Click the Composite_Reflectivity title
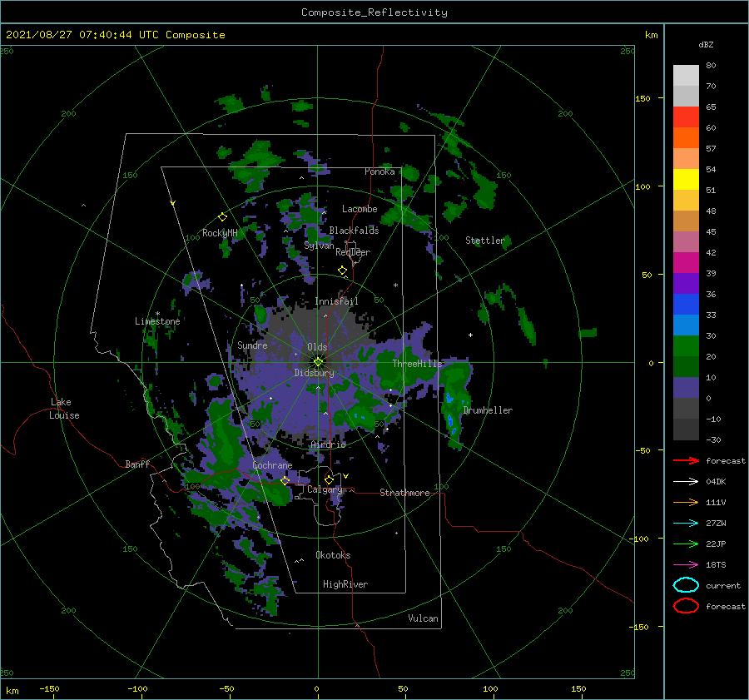 point(374,12)
